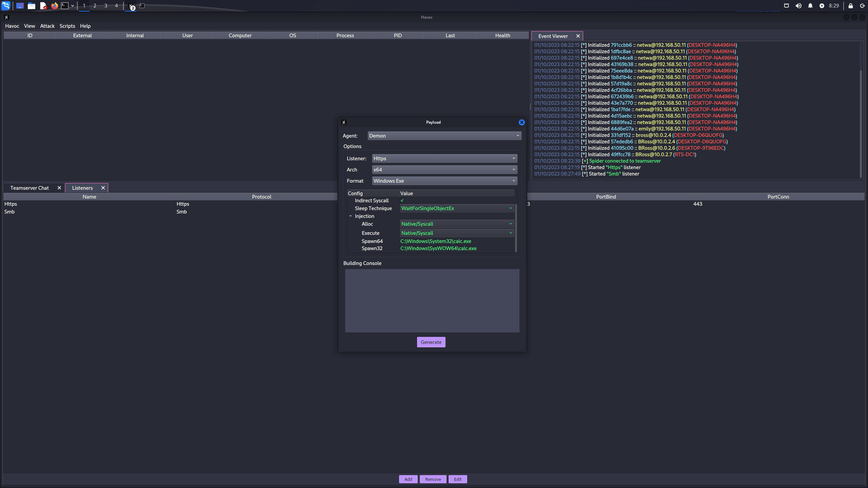Open the Arch dropdown showing x64
This screenshot has width=868, height=488.
tap(444, 170)
